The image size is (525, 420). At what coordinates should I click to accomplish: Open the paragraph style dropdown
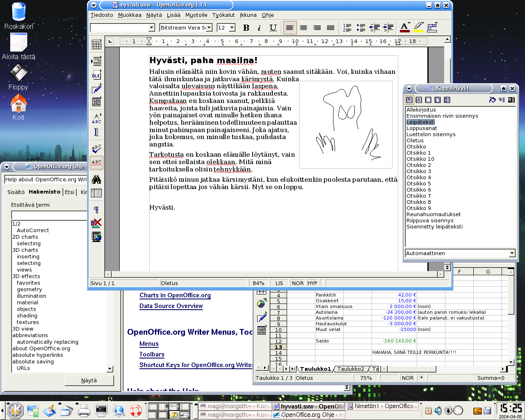click(151, 27)
